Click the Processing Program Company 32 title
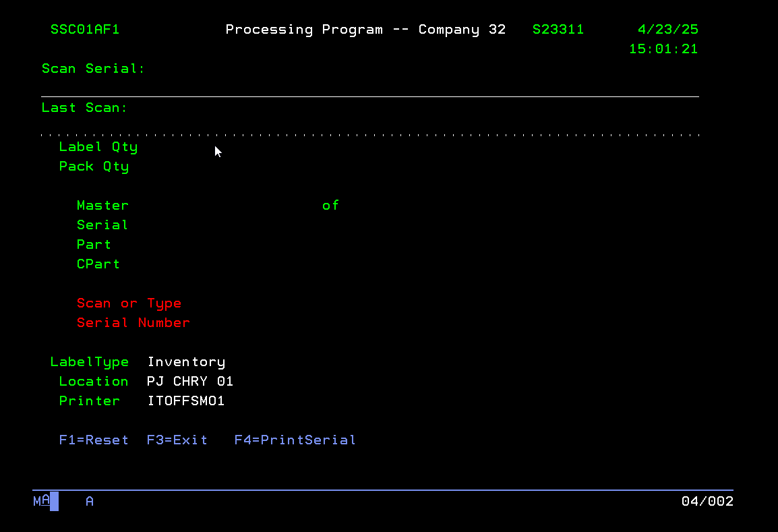This screenshot has width=778, height=532. 365,30
